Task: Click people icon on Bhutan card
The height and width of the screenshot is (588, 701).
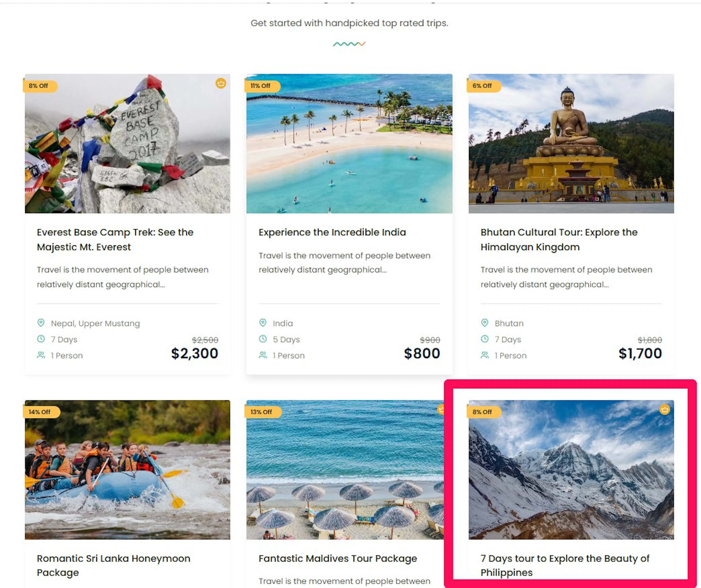Action: [485, 355]
